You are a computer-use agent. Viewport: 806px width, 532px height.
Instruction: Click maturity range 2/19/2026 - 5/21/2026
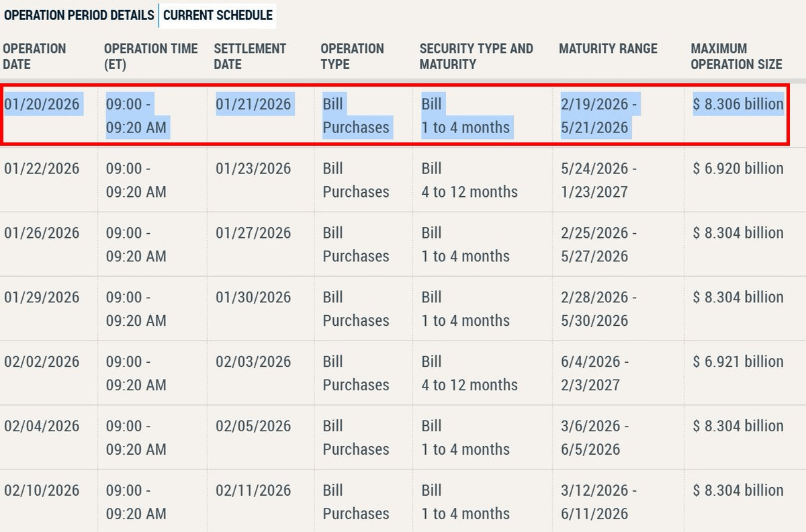pyautogui.click(x=598, y=116)
